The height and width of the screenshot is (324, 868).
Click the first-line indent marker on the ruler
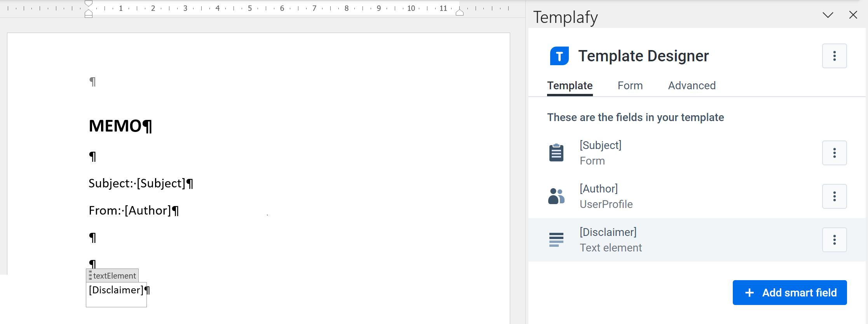coord(89,3)
